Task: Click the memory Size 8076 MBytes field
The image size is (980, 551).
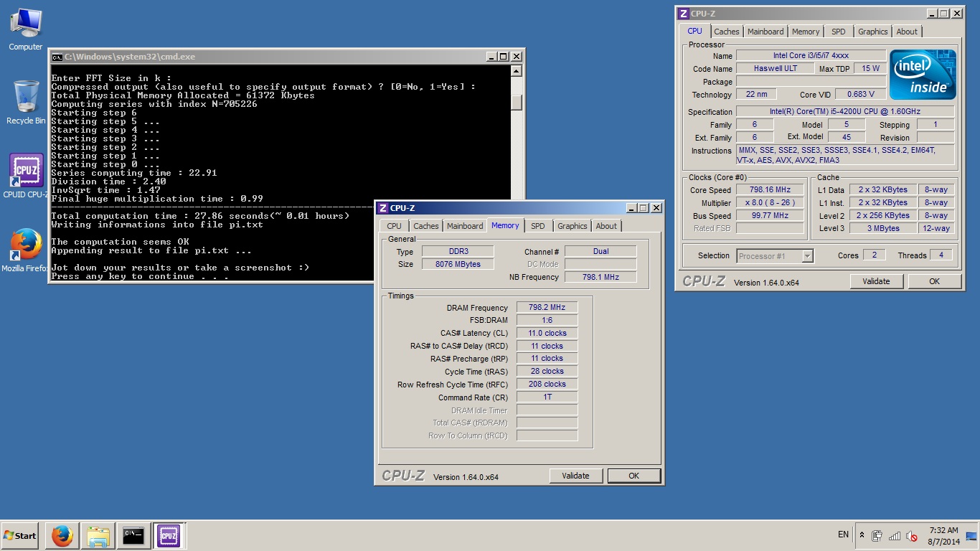Action: (458, 264)
